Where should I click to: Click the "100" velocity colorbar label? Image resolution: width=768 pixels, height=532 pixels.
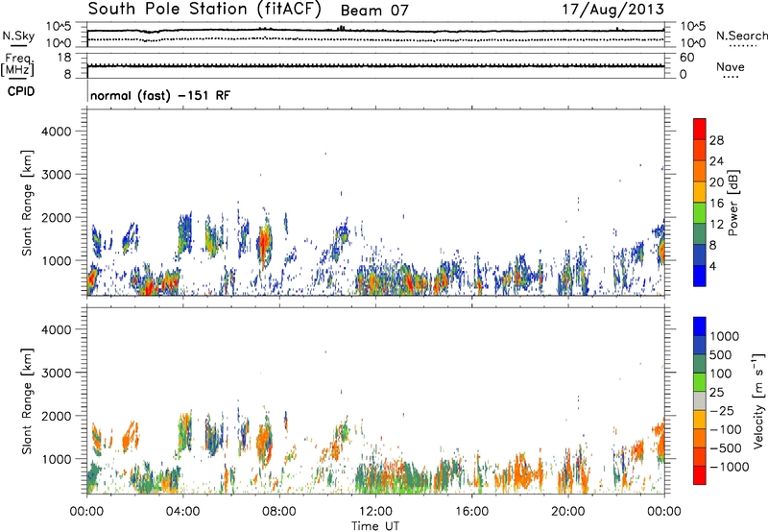click(x=721, y=374)
